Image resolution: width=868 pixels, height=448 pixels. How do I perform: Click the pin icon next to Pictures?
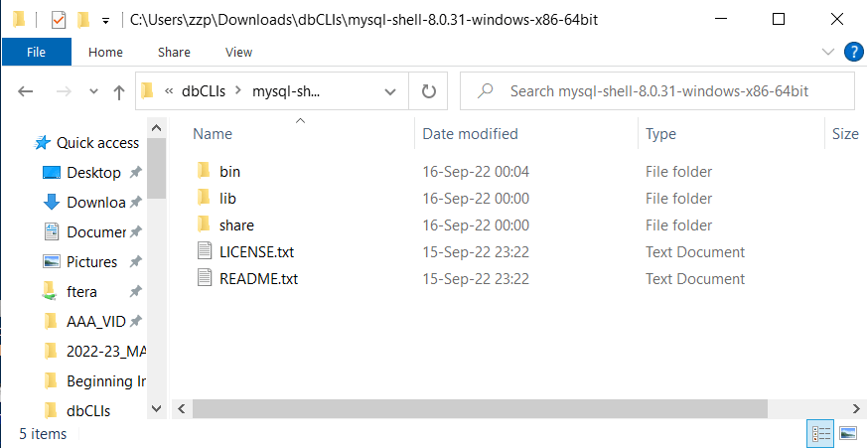click(x=136, y=261)
